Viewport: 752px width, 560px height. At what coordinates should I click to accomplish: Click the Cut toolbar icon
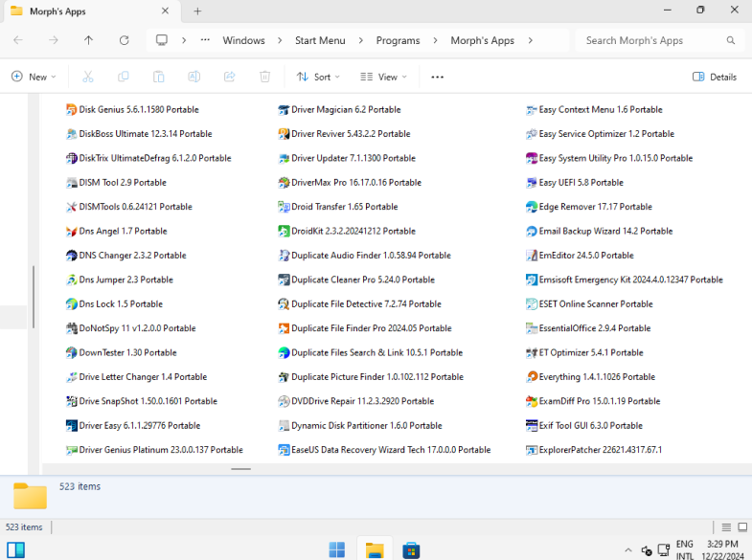88,77
